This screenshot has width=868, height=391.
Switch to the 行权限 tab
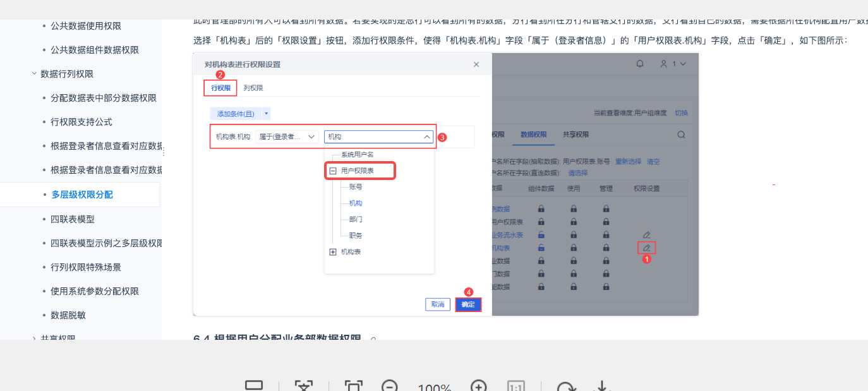point(220,88)
